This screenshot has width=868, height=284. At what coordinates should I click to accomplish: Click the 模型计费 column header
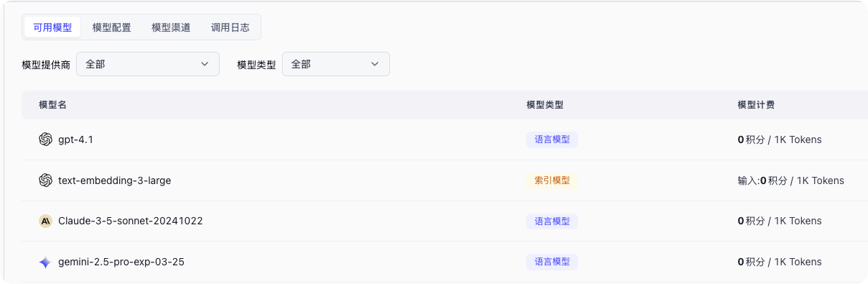[756, 105]
